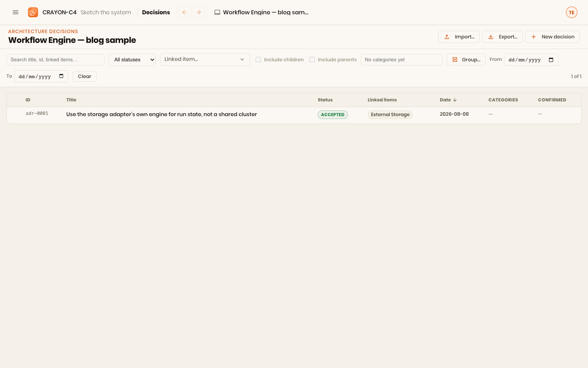Image resolution: width=588 pixels, height=368 pixels.
Task: Expand the Linked item combo box
Action: click(x=205, y=59)
